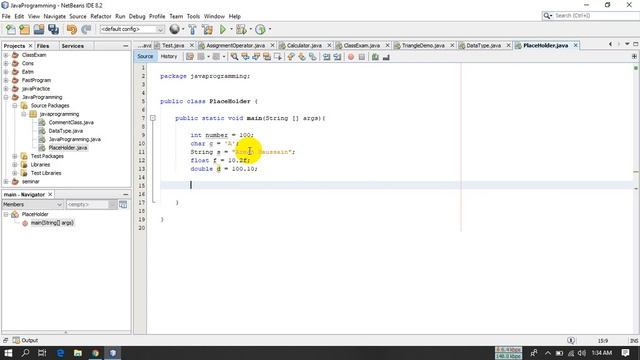Click the Save All toolbar icon

coord(53,29)
